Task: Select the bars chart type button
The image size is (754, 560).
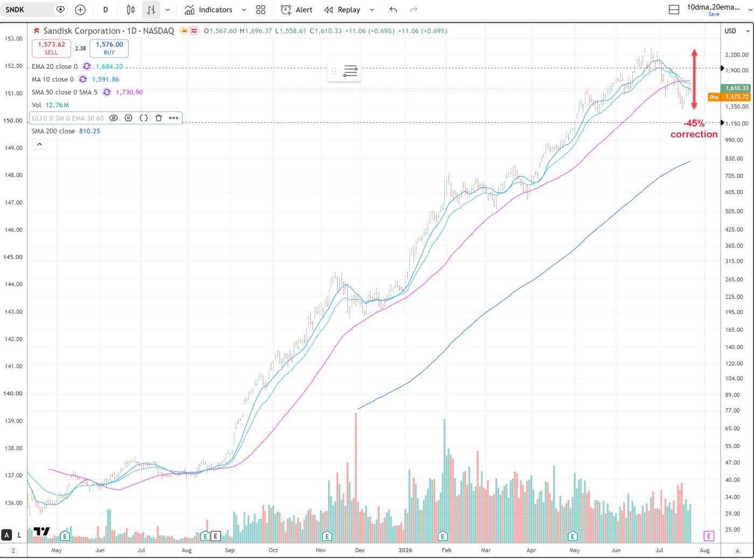Action: (x=151, y=10)
